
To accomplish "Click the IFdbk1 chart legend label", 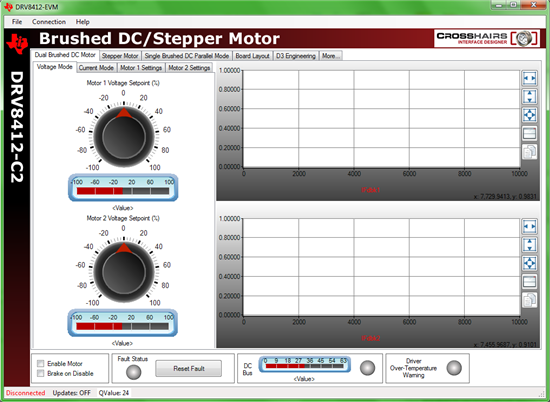I will pos(371,190).
